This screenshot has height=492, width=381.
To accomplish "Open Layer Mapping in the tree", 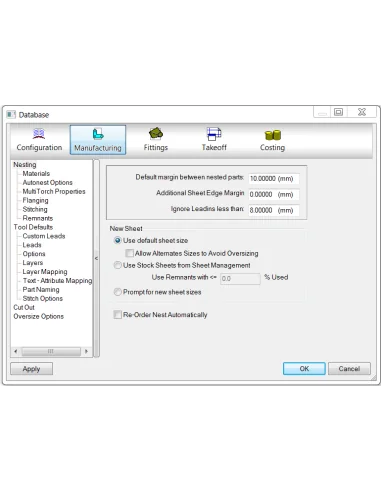I will 45,272.
